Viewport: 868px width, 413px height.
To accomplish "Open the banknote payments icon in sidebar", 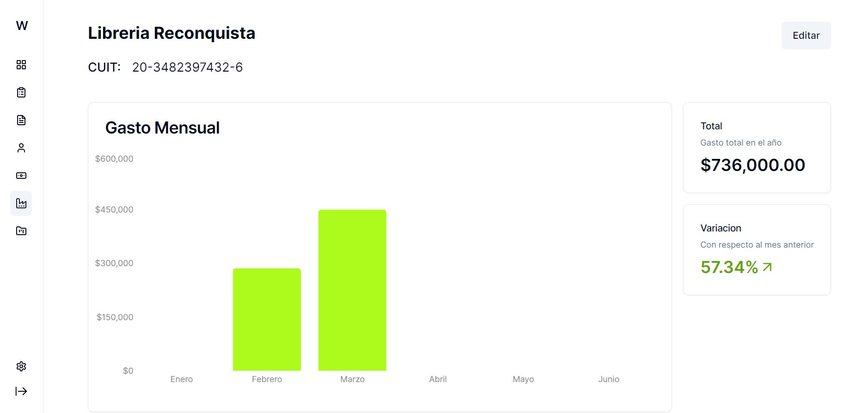I will 21,176.
